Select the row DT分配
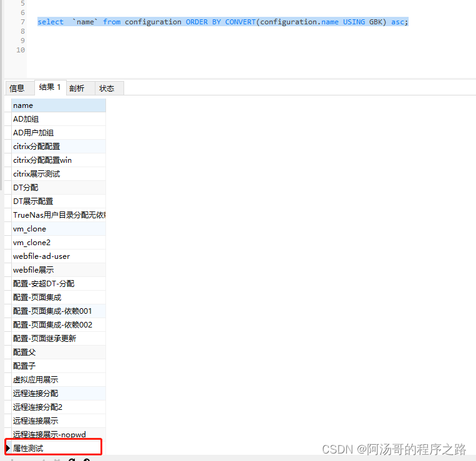This screenshot has height=461, width=476. coord(59,188)
